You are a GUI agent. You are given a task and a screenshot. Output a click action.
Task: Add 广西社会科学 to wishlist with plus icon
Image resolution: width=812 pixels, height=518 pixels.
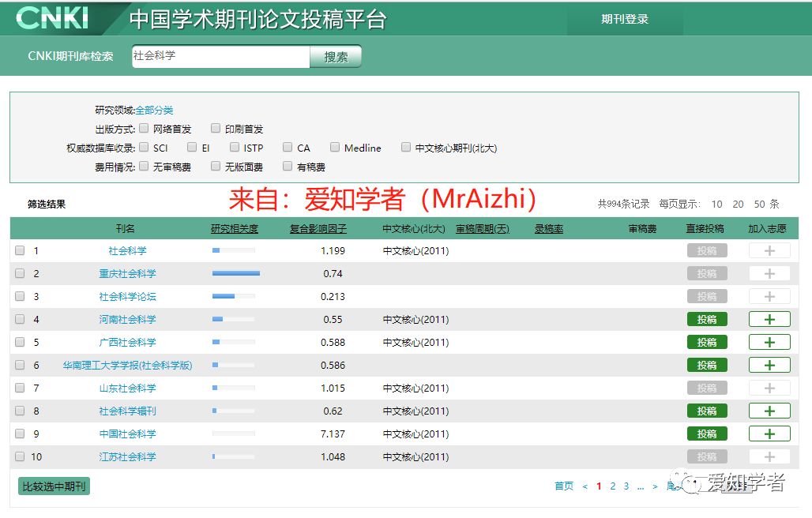[769, 342]
